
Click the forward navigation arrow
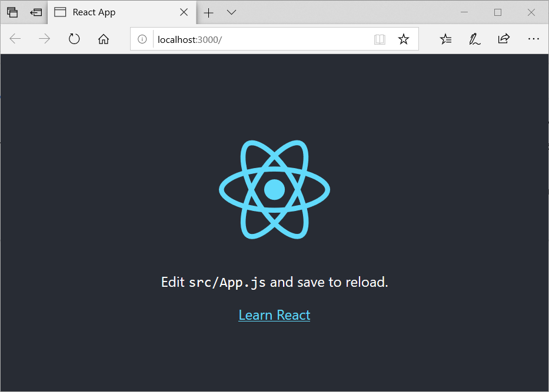[44, 39]
